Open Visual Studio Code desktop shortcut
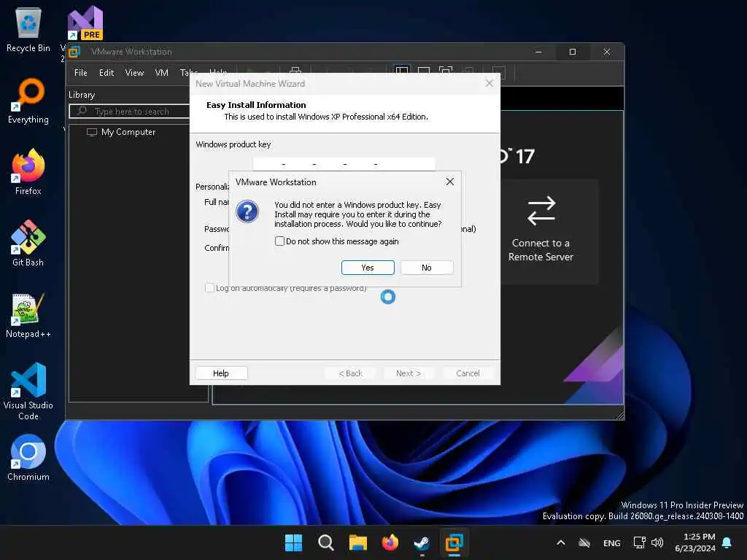Screen dimensions: 747x560 [28, 392]
